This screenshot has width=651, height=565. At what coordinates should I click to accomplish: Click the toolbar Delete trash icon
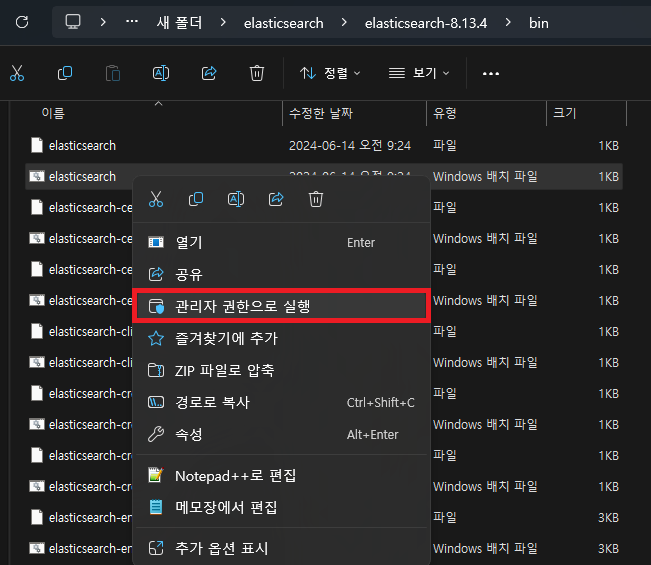[x=257, y=73]
